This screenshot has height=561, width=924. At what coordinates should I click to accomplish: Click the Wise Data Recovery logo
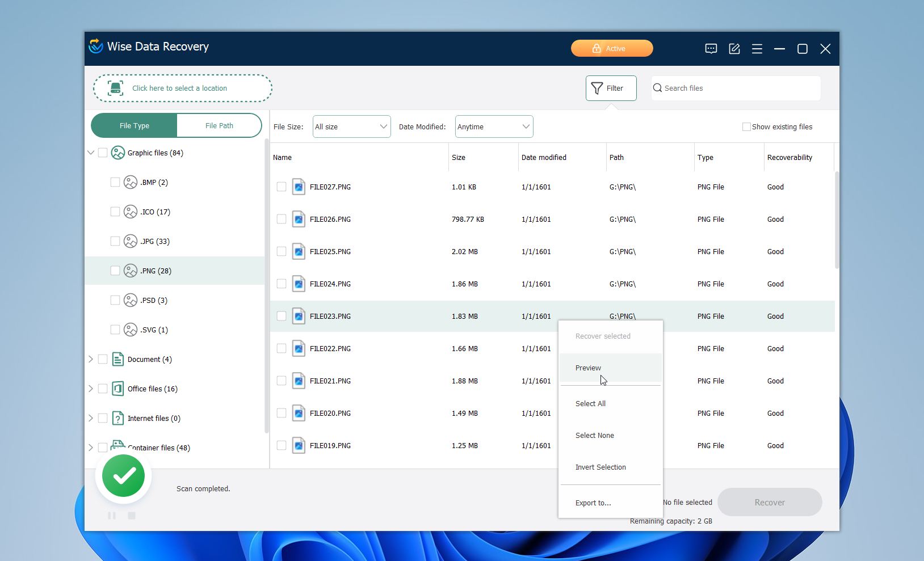pyautogui.click(x=95, y=47)
